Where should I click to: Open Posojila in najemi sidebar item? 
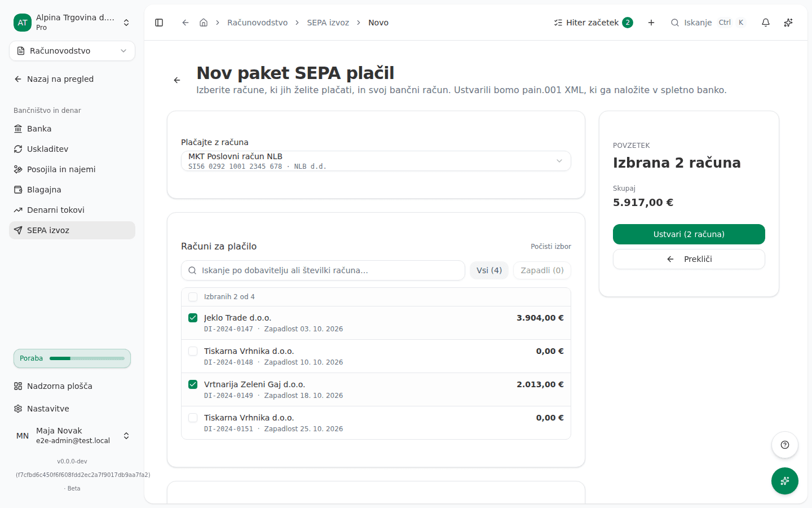tap(72, 169)
